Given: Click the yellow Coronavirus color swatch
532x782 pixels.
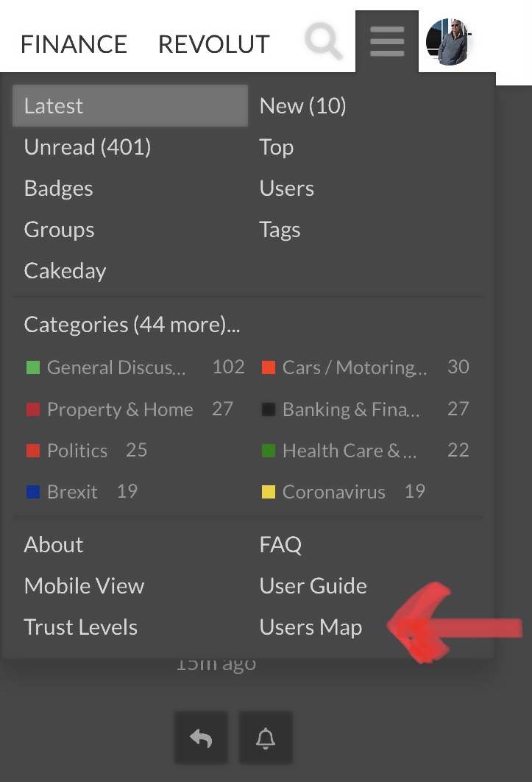Looking at the screenshot, I should point(269,492).
